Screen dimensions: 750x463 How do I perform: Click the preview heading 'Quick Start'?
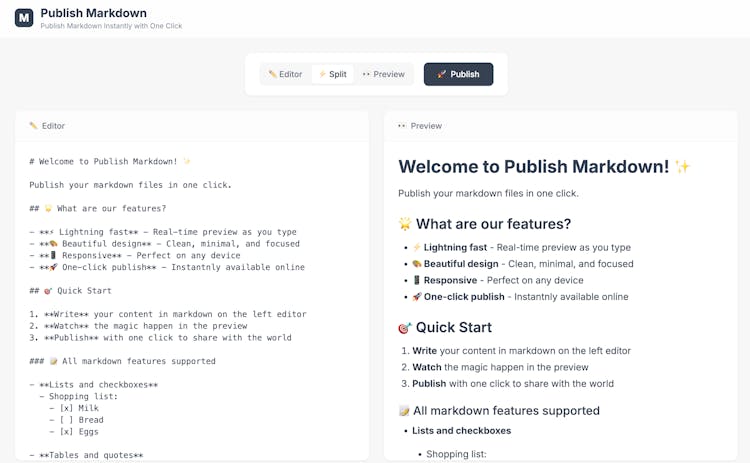click(453, 327)
